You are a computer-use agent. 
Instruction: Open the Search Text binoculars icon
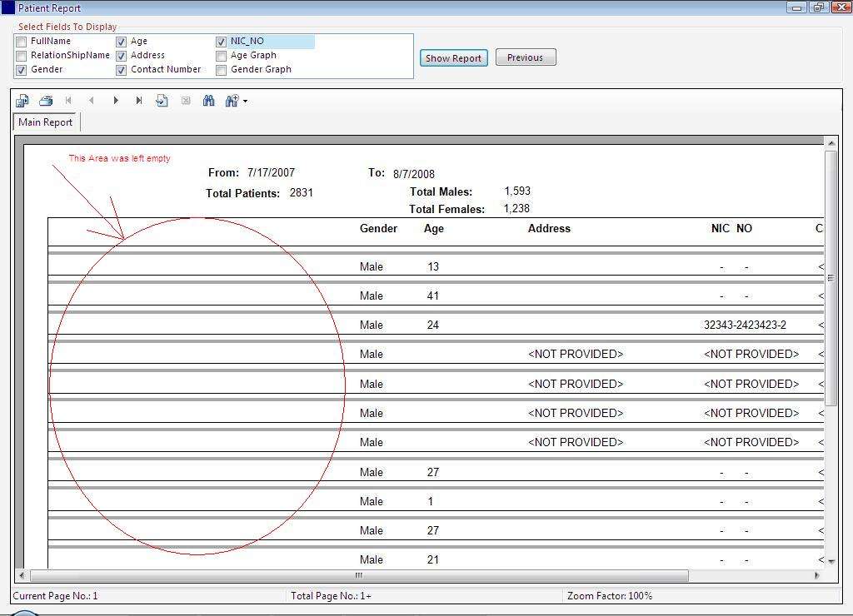(209, 101)
